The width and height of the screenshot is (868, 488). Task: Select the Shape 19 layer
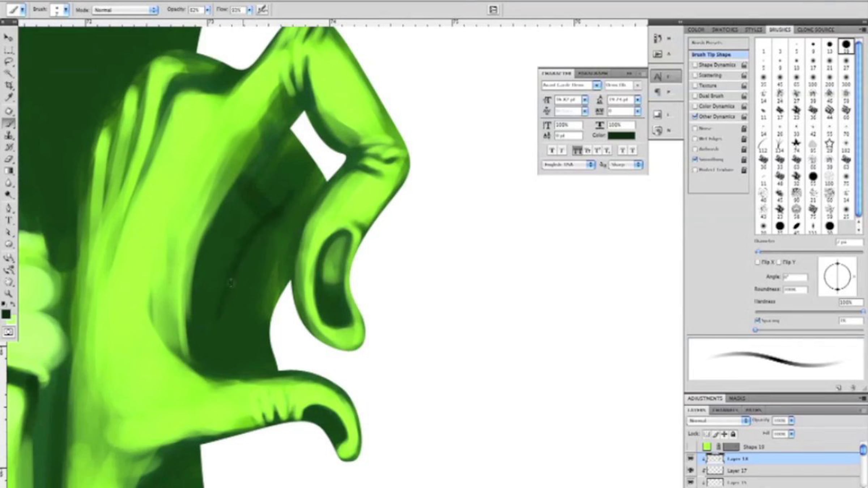pyautogui.click(x=753, y=447)
